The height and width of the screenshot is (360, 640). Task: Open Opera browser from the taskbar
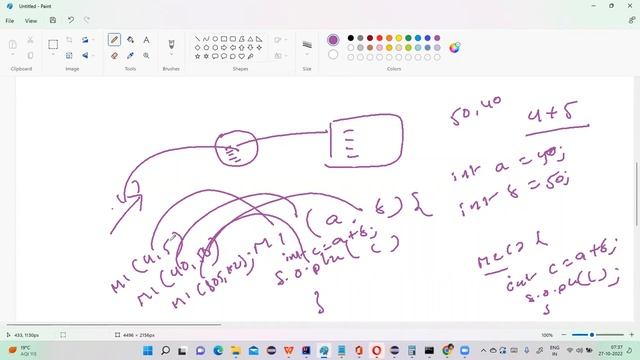coord(376,350)
